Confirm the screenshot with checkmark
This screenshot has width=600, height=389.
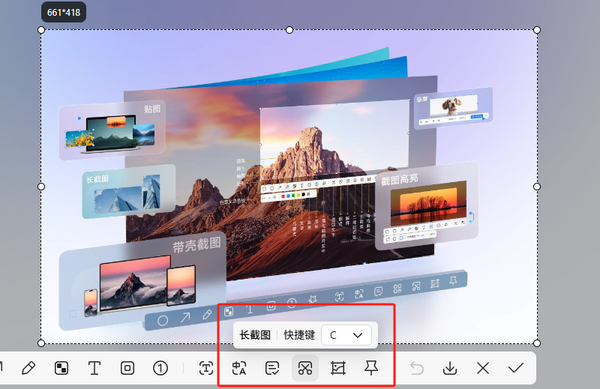(x=516, y=368)
